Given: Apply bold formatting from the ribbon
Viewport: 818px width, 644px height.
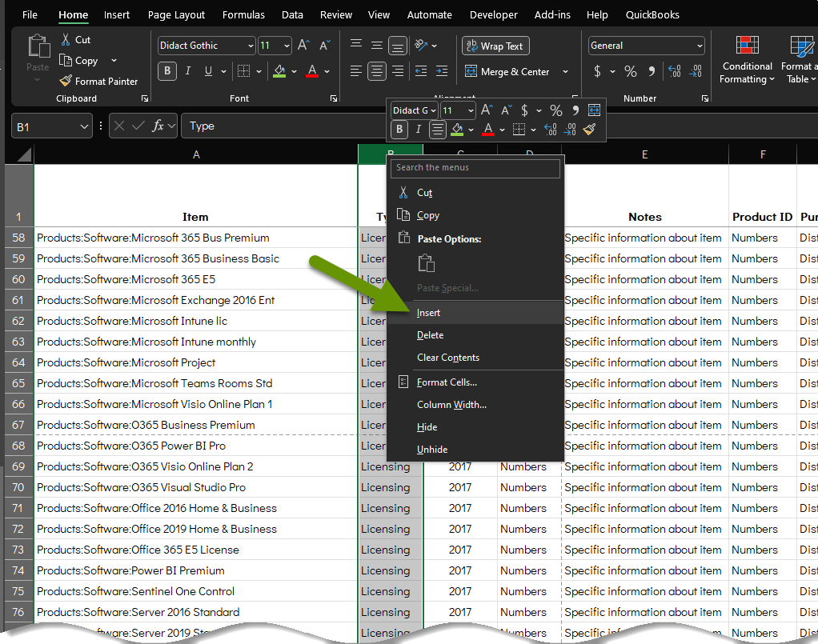Looking at the screenshot, I should [x=166, y=71].
